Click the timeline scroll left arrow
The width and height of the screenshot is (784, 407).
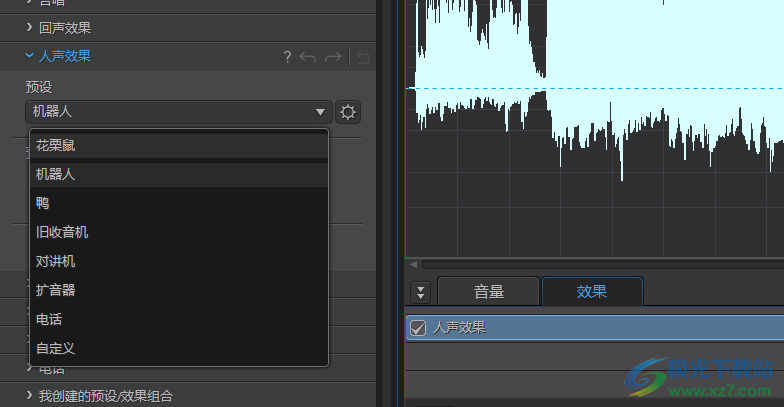[x=412, y=265]
